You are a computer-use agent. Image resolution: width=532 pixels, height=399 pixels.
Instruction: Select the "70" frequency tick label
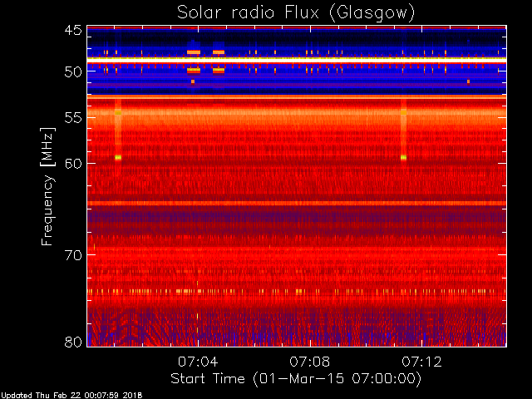click(x=73, y=255)
